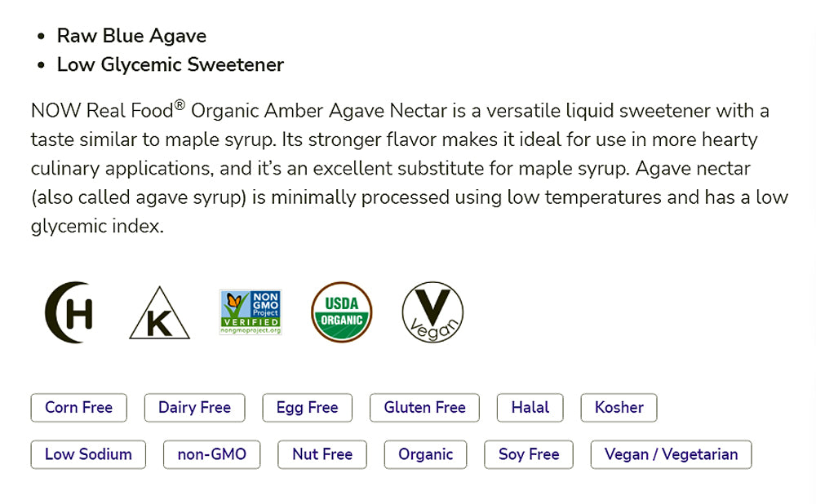Click the Vegan V circle icon
The width and height of the screenshot is (816, 504).
[x=432, y=312]
